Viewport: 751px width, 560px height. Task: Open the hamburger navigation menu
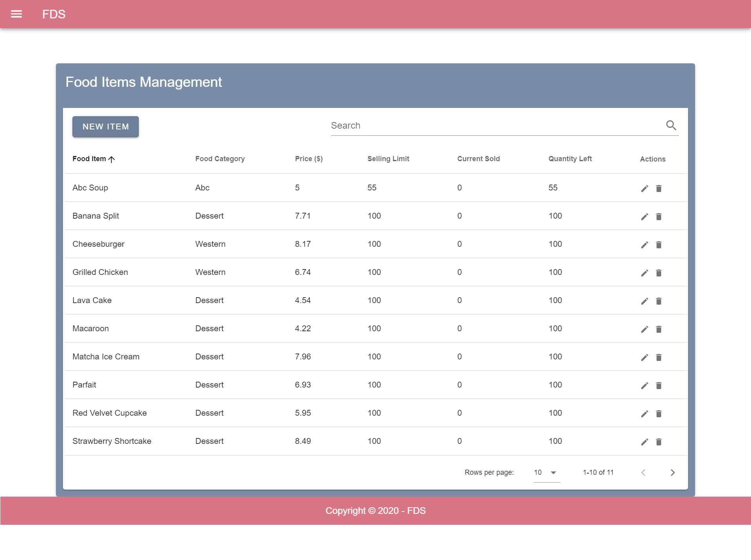tap(16, 14)
